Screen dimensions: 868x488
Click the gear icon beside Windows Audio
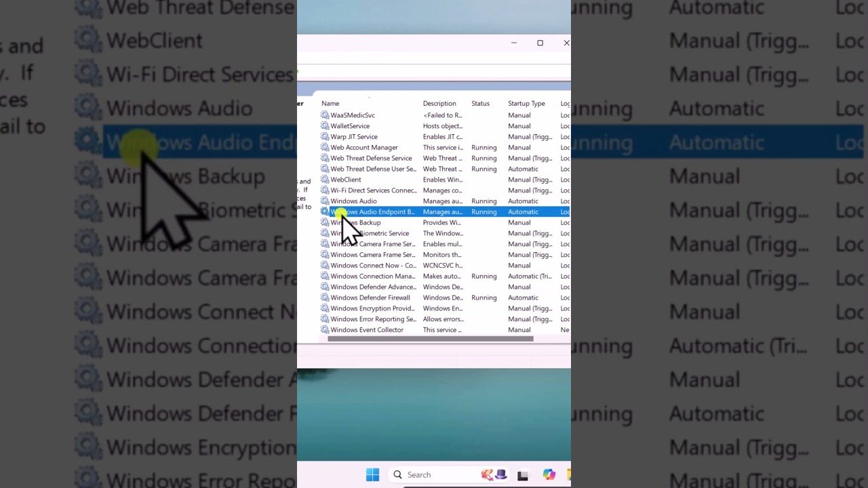click(x=325, y=201)
